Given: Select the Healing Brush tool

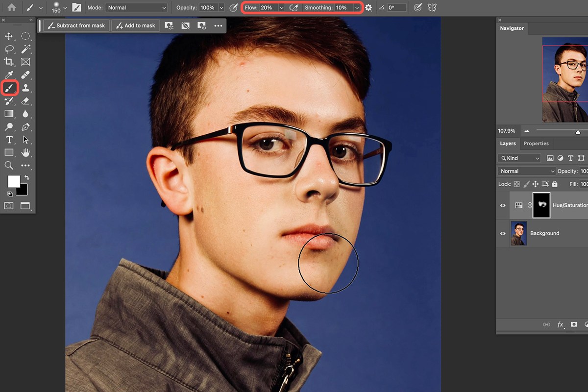Looking at the screenshot, I should 25,75.
